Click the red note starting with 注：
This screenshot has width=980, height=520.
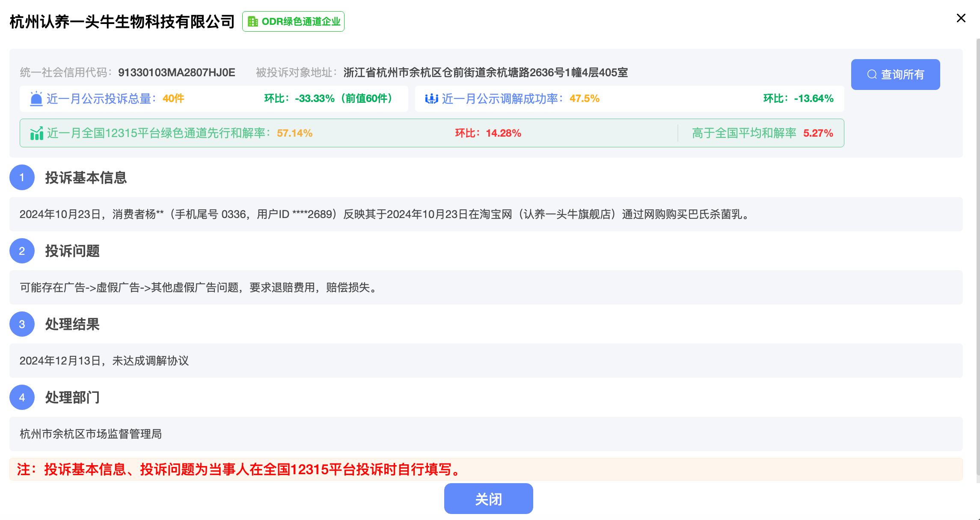tap(240, 469)
